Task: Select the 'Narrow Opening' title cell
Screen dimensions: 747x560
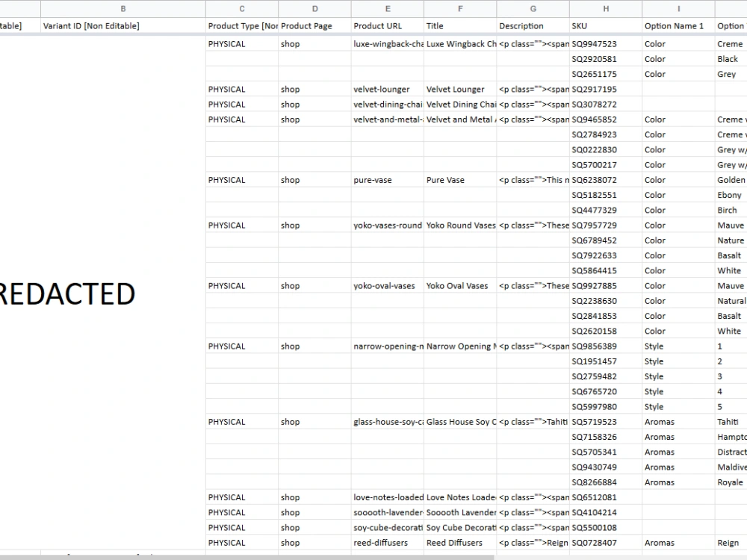Action: pos(460,346)
